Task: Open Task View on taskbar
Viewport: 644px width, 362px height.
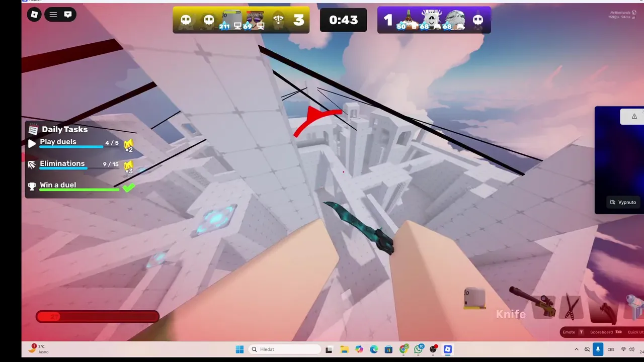Action: click(329, 349)
